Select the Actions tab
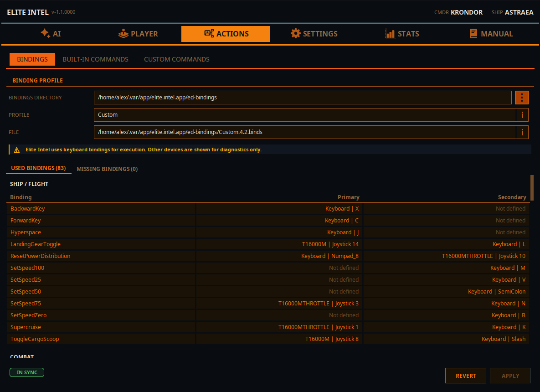This screenshot has width=540, height=392. coord(226,34)
